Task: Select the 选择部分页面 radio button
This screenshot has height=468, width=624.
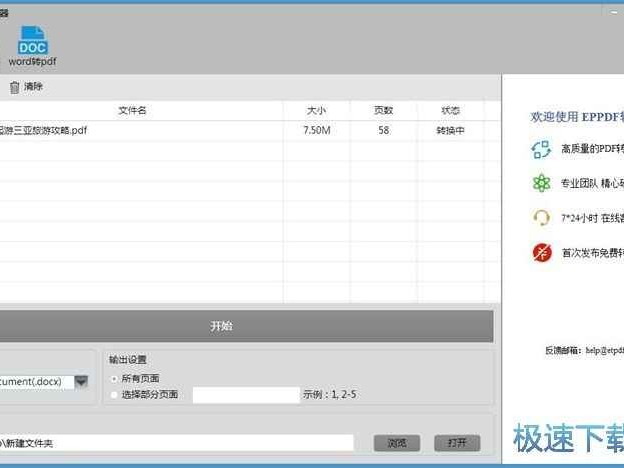Action: (115, 395)
